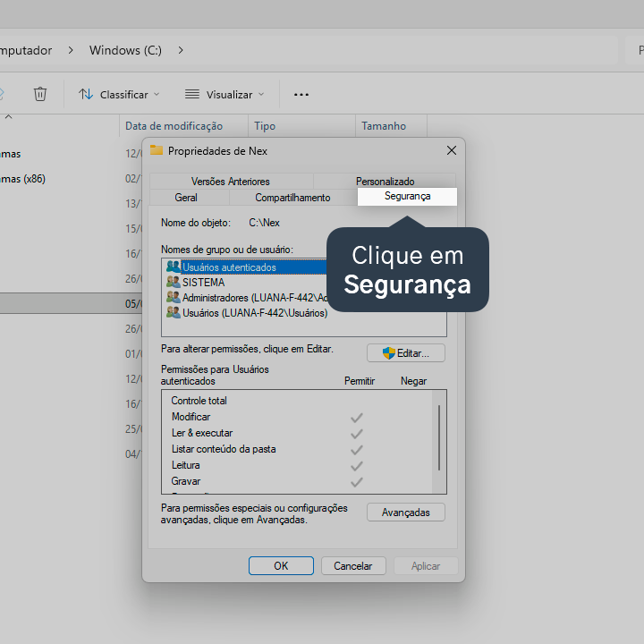Expand the chevron after Windows (C:) breadcrumb
644x644 pixels.
tap(181, 50)
